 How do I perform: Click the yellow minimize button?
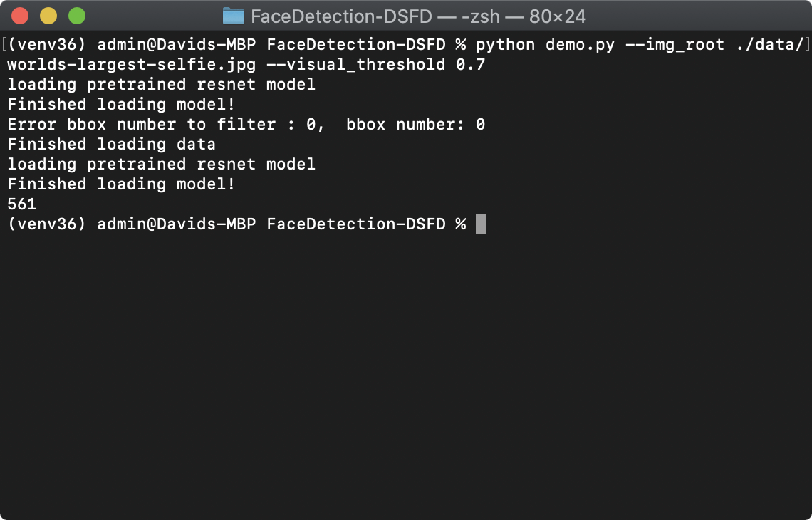coord(47,14)
